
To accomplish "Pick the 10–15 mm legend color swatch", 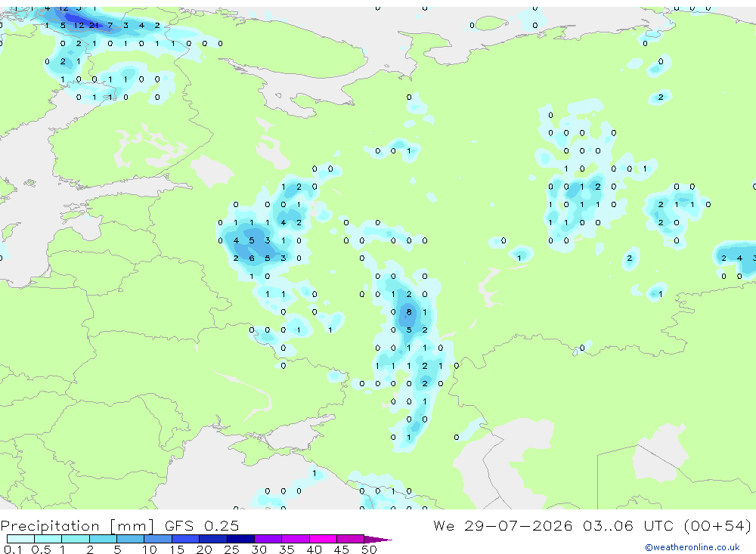I will point(158,539).
